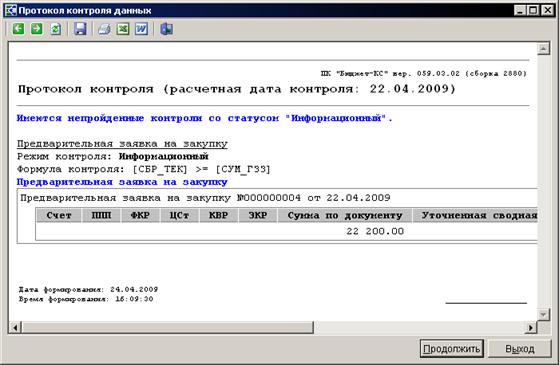Click the green back arrow icon
This screenshot has height=365, width=559.
19,29
